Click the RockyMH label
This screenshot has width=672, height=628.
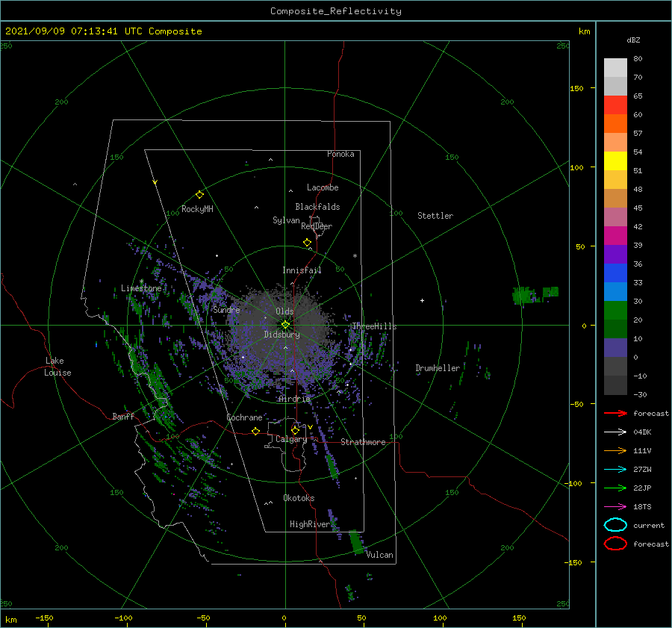[197, 209]
